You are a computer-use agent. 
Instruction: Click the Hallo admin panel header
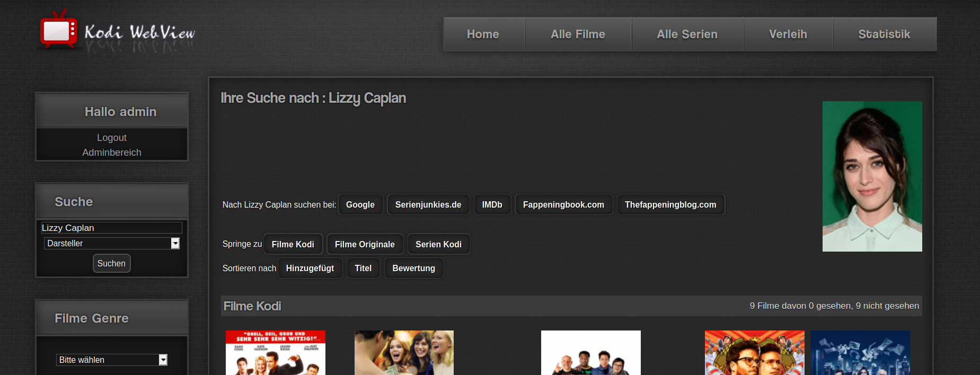coord(112,111)
